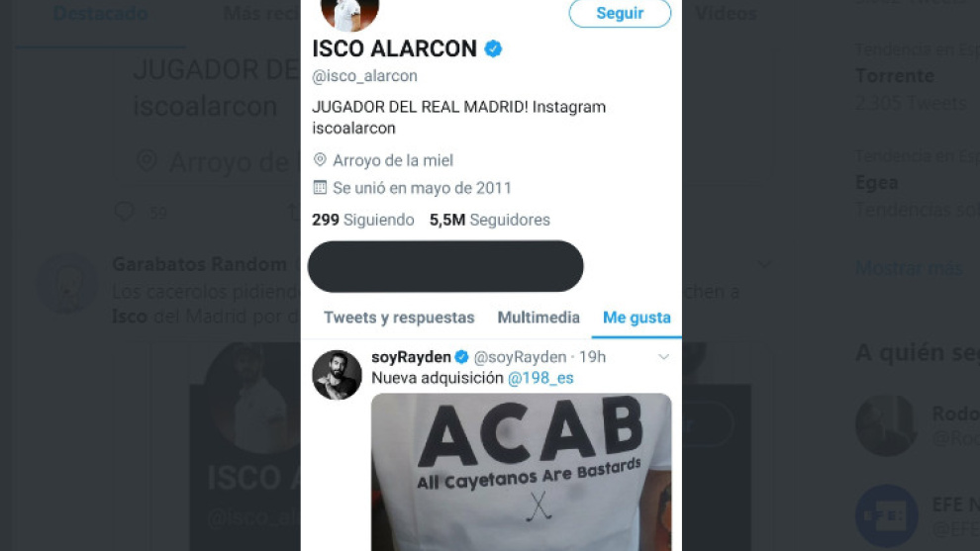This screenshot has height=551, width=980.
Task: Open the 299 Siguiendo list
Action: [362, 220]
